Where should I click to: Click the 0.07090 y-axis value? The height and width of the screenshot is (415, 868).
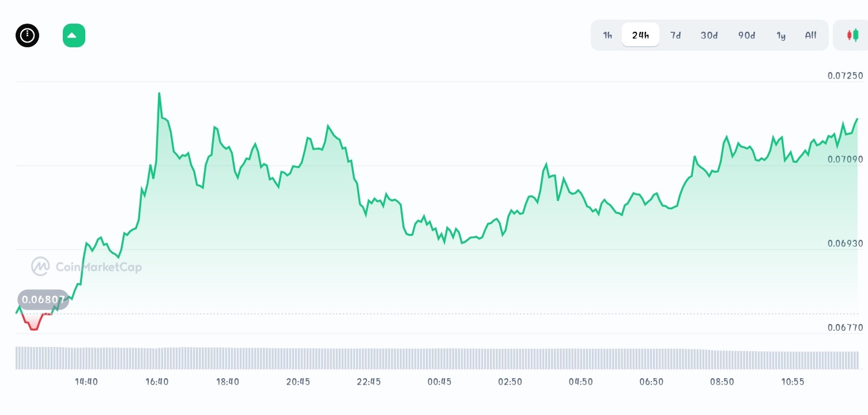coord(846,159)
